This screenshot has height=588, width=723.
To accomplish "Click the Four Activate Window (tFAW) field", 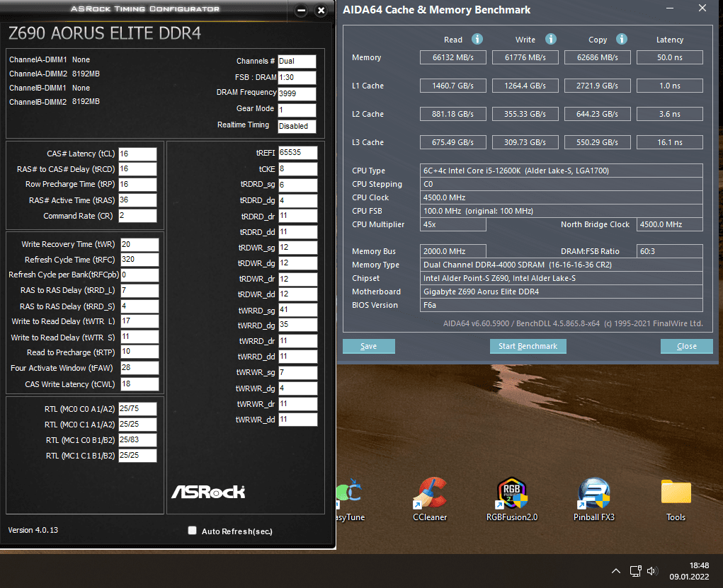I will coord(140,368).
